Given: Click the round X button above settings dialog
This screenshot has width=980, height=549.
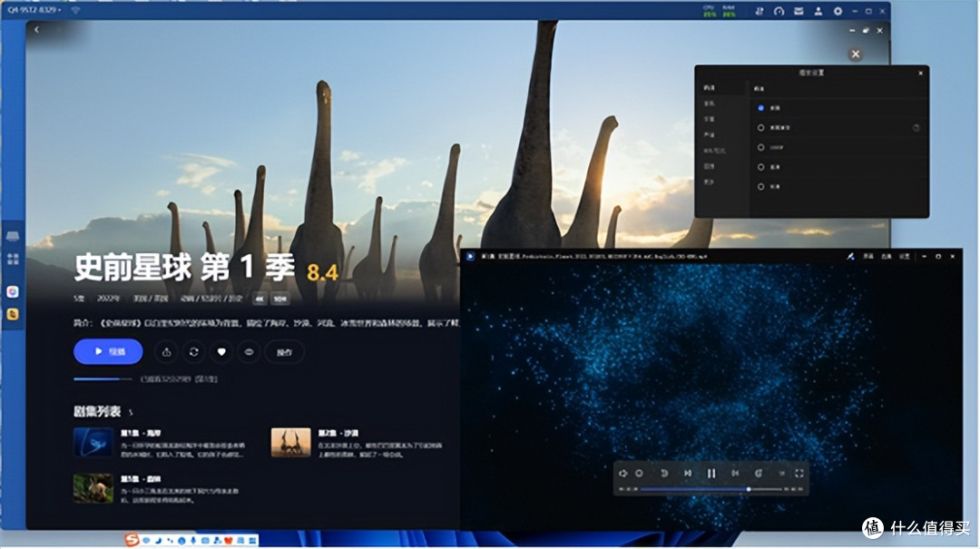Looking at the screenshot, I should [856, 54].
